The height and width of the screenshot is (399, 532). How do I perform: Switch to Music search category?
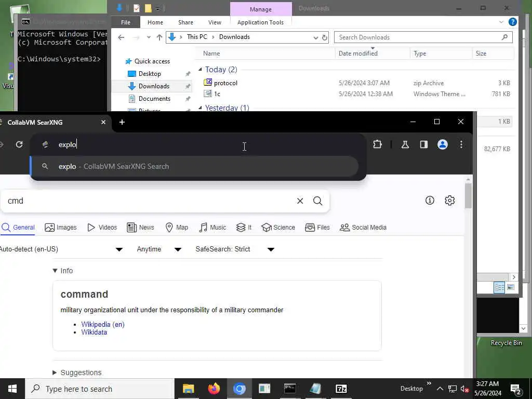coord(212,228)
